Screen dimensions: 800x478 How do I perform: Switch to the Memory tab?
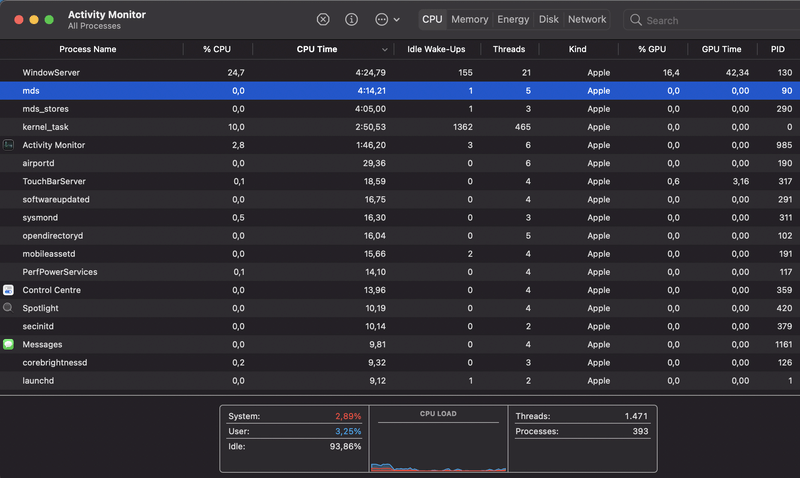click(469, 19)
